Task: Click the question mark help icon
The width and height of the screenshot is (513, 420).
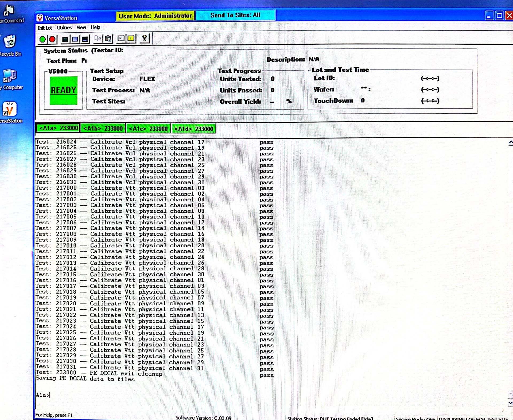Action: [x=145, y=38]
